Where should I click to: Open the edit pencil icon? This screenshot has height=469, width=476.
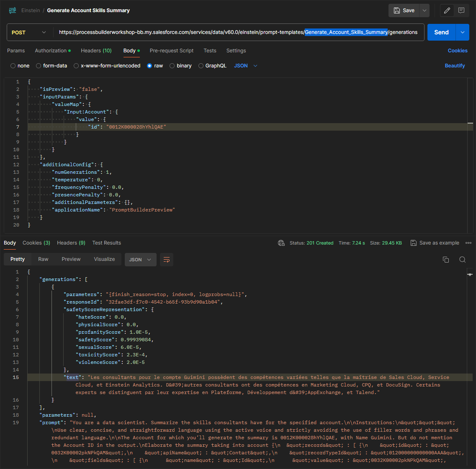pos(447,10)
